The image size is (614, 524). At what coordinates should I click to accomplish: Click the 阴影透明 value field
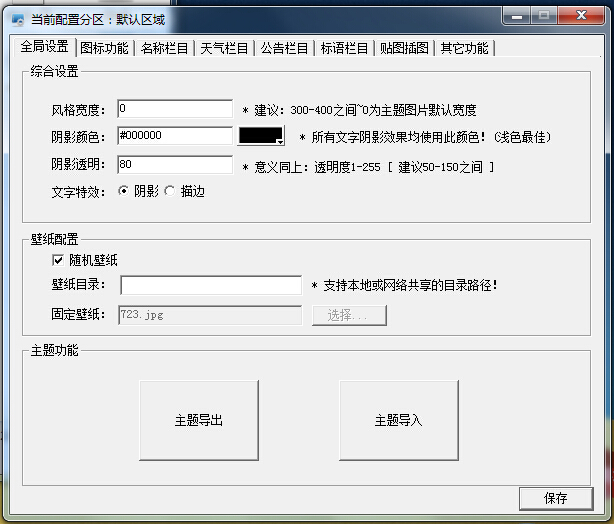[175, 164]
